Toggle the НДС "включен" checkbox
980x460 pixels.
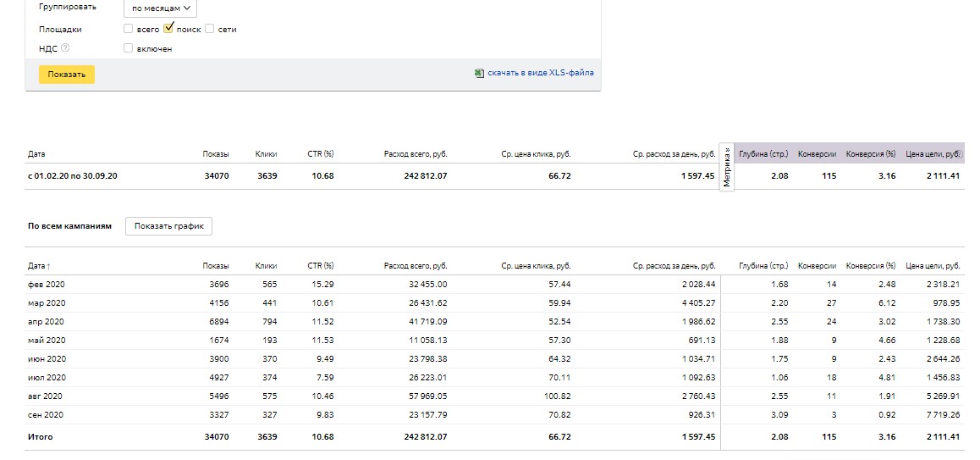click(x=129, y=48)
